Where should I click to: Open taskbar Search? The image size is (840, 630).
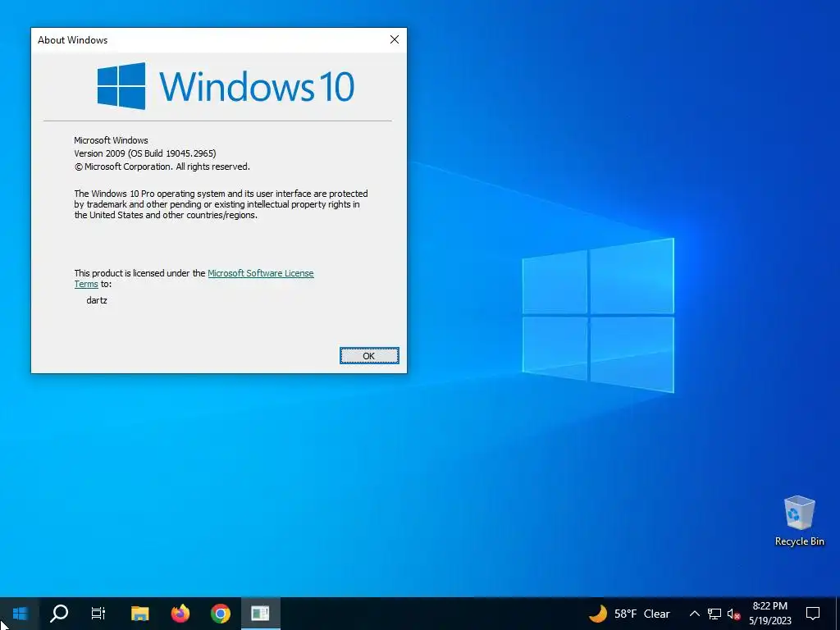pyautogui.click(x=59, y=614)
